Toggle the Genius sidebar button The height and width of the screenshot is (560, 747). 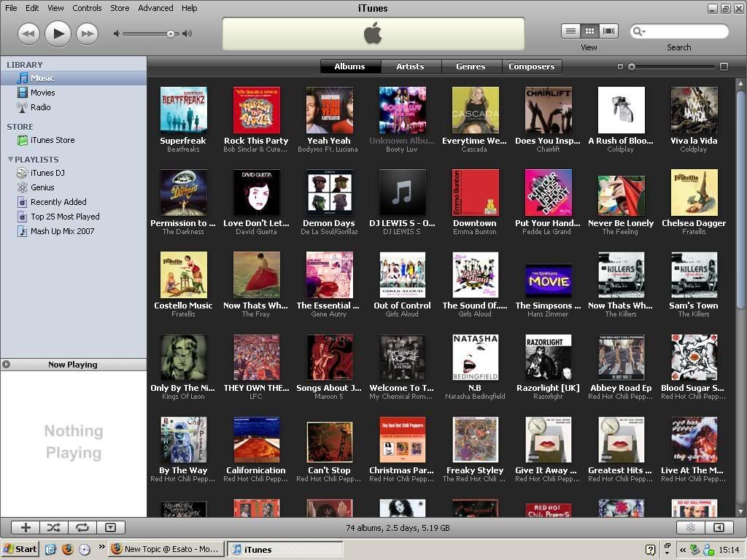click(719, 528)
